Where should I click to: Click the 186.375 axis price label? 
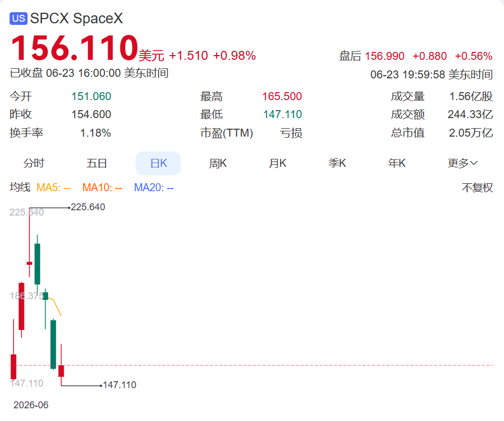point(26,296)
